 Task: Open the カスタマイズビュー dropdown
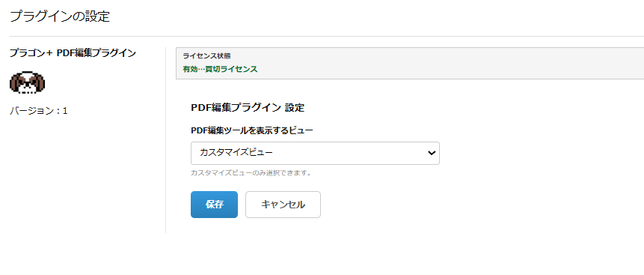point(315,153)
